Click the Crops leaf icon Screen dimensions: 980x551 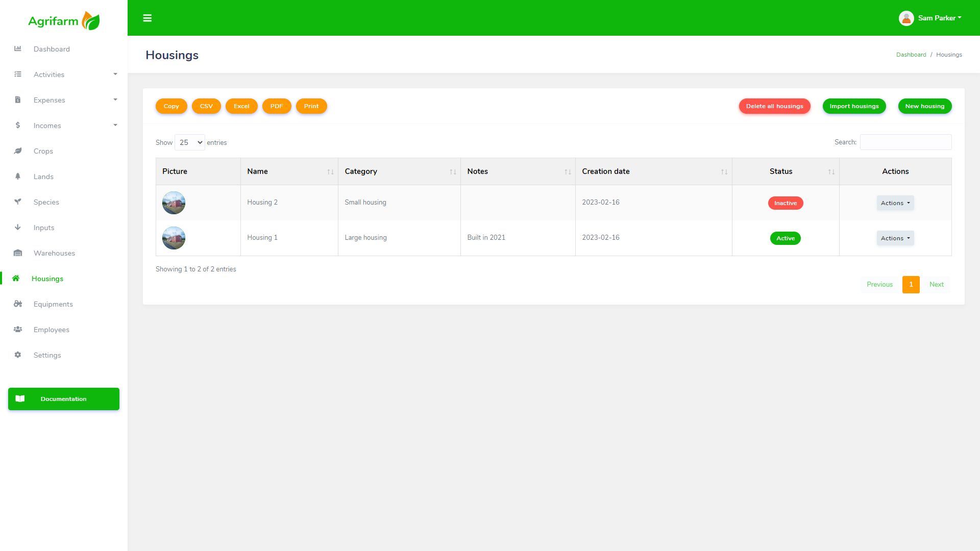click(18, 151)
